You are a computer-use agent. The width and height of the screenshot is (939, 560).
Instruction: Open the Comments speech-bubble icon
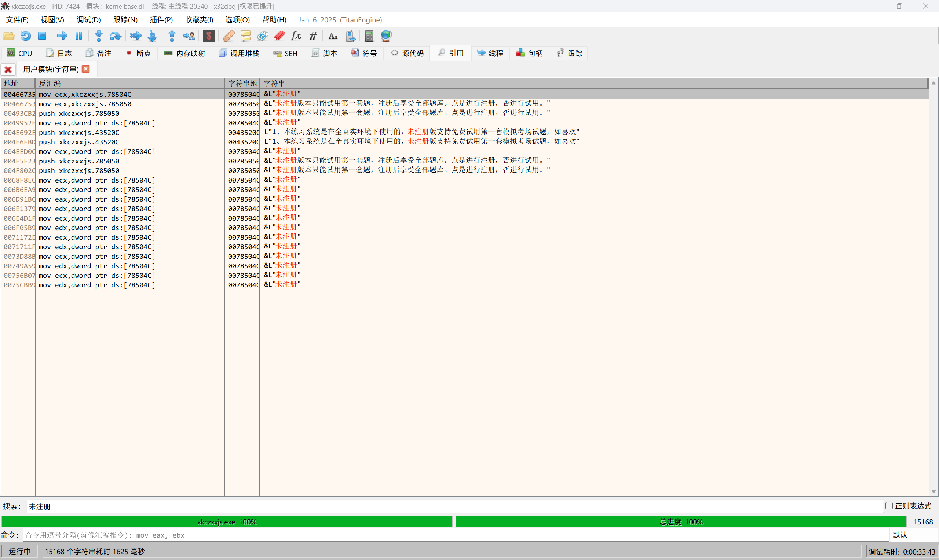[x=245, y=36]
